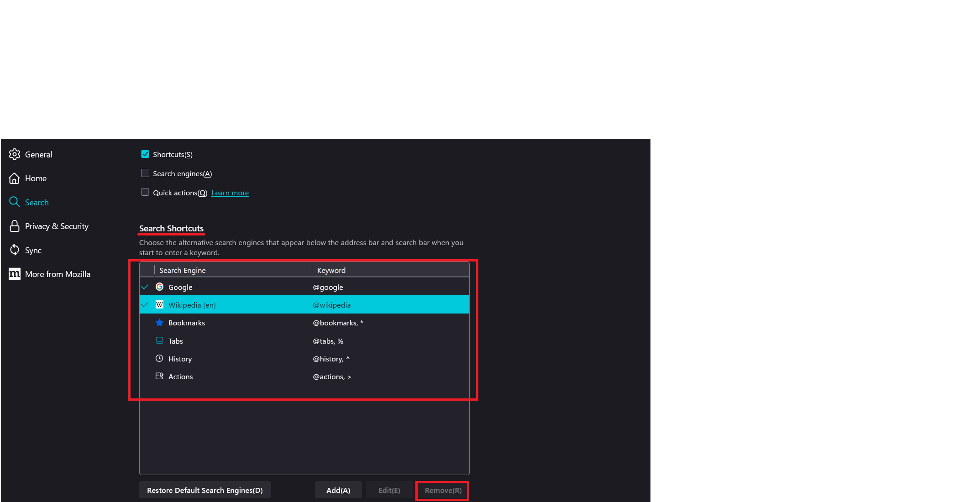
Task: Click the Search magnifier icon in sidebar
Action: (15, 202)
